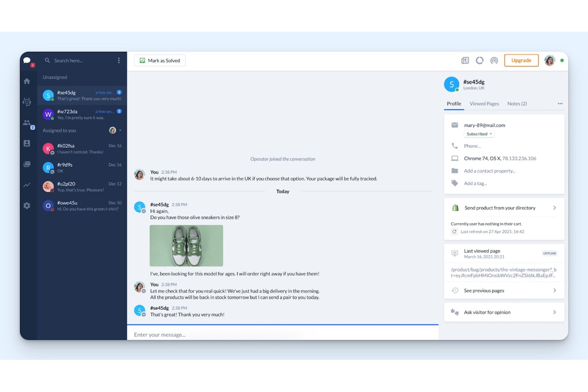Image resolution: width=588 pixels, height=392 pixels.
Task: Refresh the cart with the reload icon
Action: click(x=455, y=232)
